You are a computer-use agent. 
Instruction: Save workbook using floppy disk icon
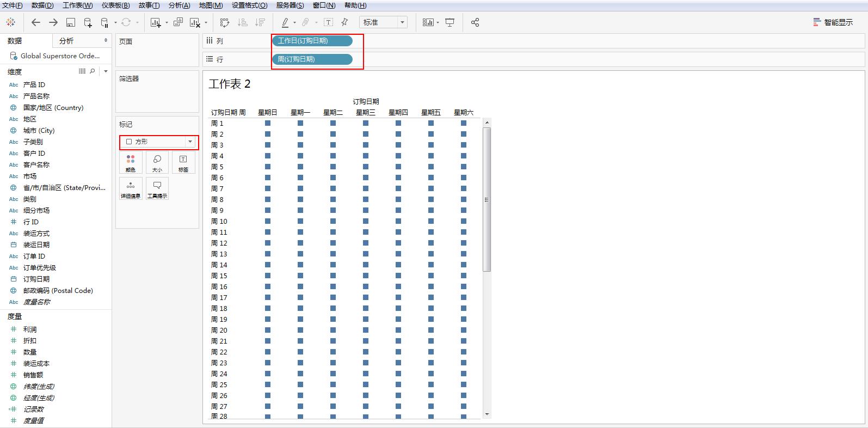coord(71,22)
